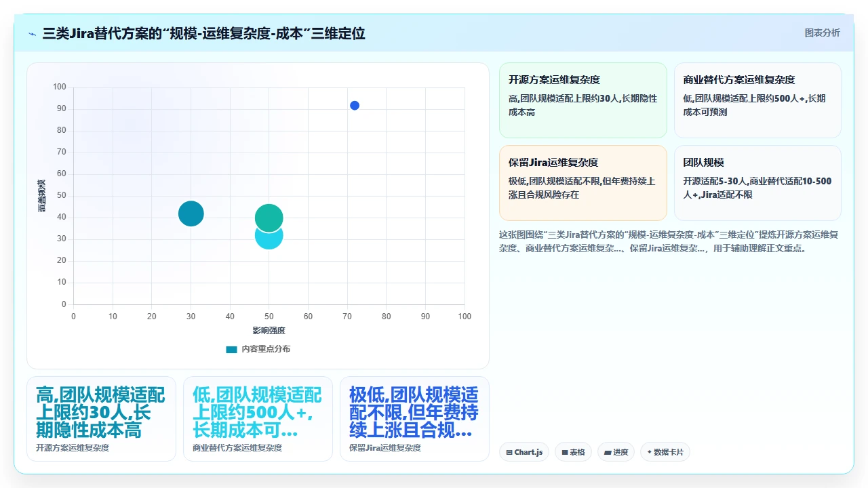Open the 团队规模 info card
The image size is (868, 488).
(757, 183)
